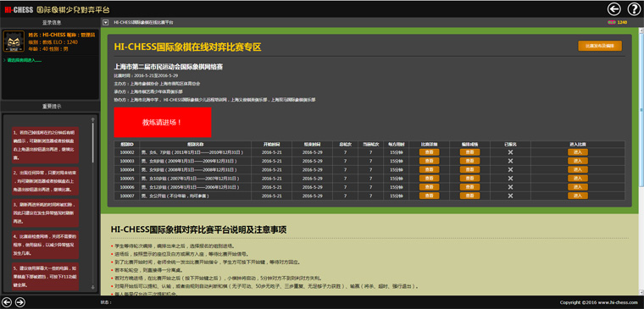The image size is (644, 309).
Task: Click the tips panel scrollbar thumb
Action: [x=93, y=143]
